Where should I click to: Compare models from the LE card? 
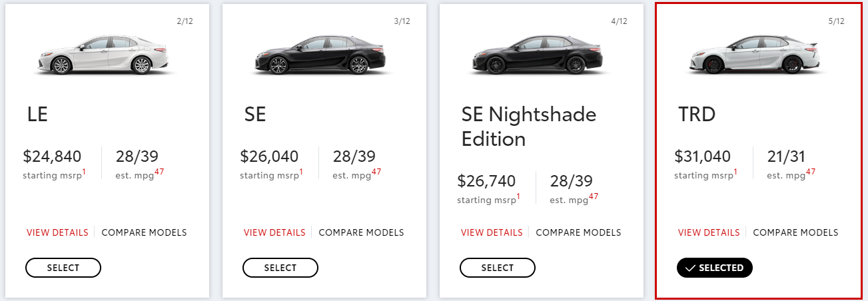click(x=144, y=232)
